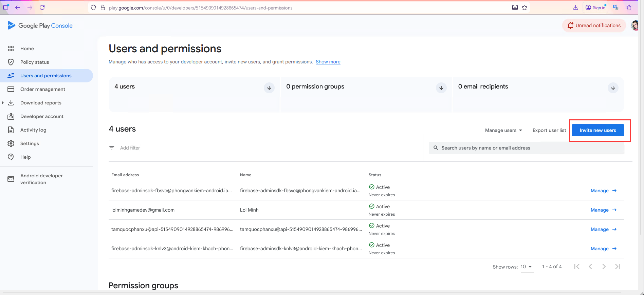This screenshot has width=644, height=295.
Task: Click the Add filter icon
Action: 112,148
